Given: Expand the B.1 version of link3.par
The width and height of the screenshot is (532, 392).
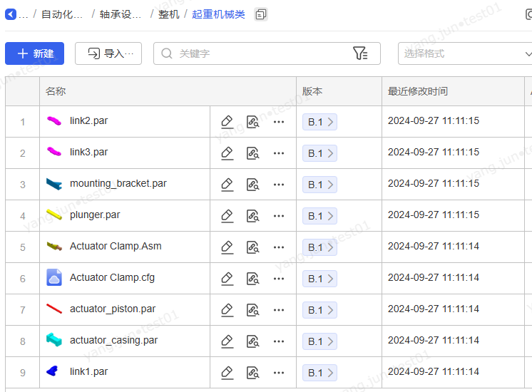Looking at the screenshot, I should point(319,153).
